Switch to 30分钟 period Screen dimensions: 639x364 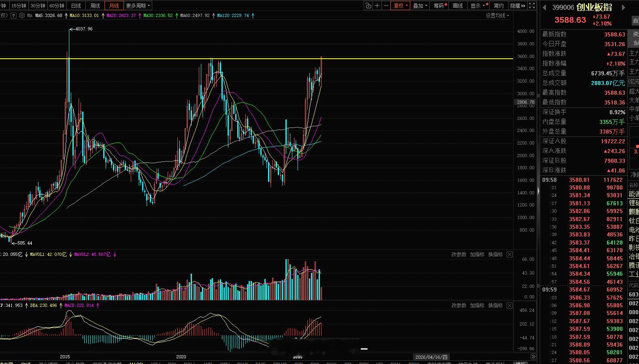click(x=38, y=6)
